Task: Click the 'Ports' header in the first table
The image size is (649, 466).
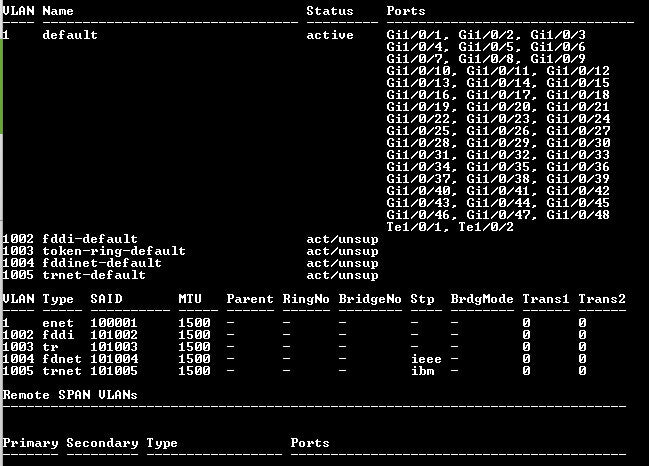Action: (406, 11)
